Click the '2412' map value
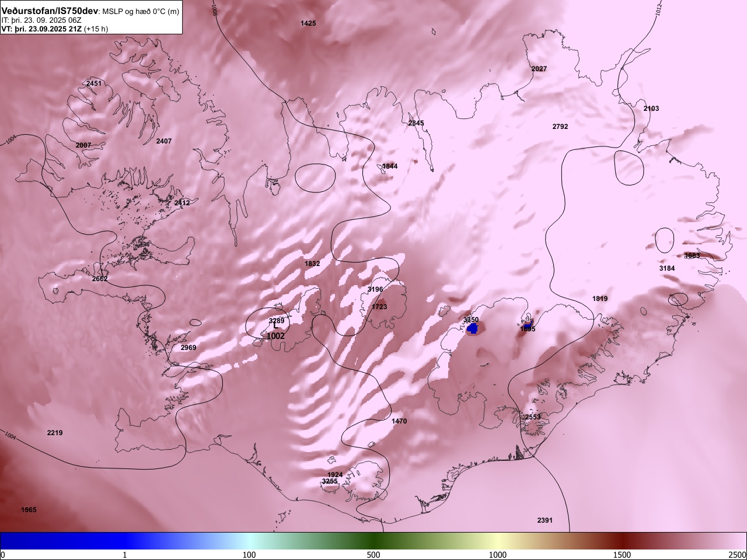This screenshot has height=560, width=747. (182, 203)
